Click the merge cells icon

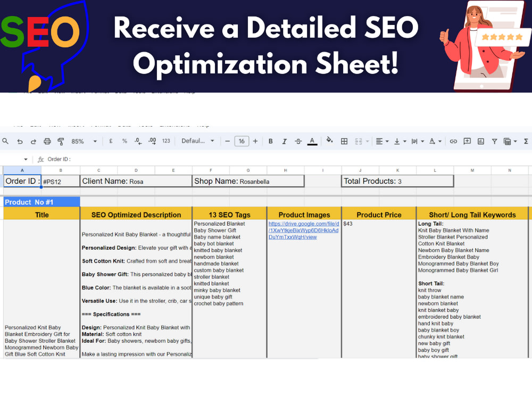[359, 141]
